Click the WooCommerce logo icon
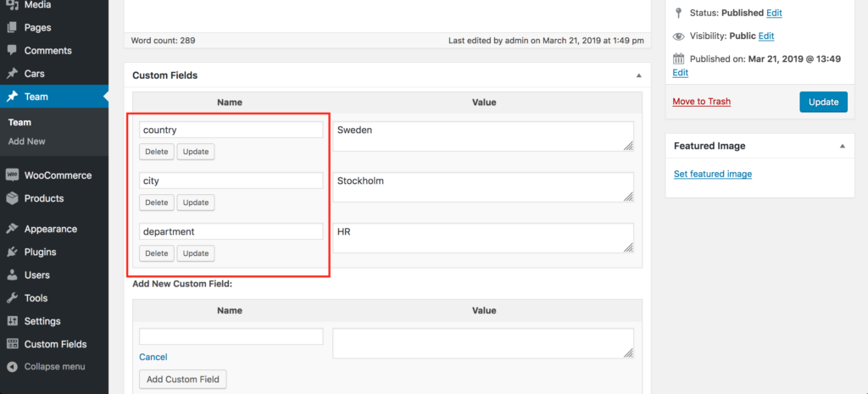868x394 pixels. tap(12, 175)
